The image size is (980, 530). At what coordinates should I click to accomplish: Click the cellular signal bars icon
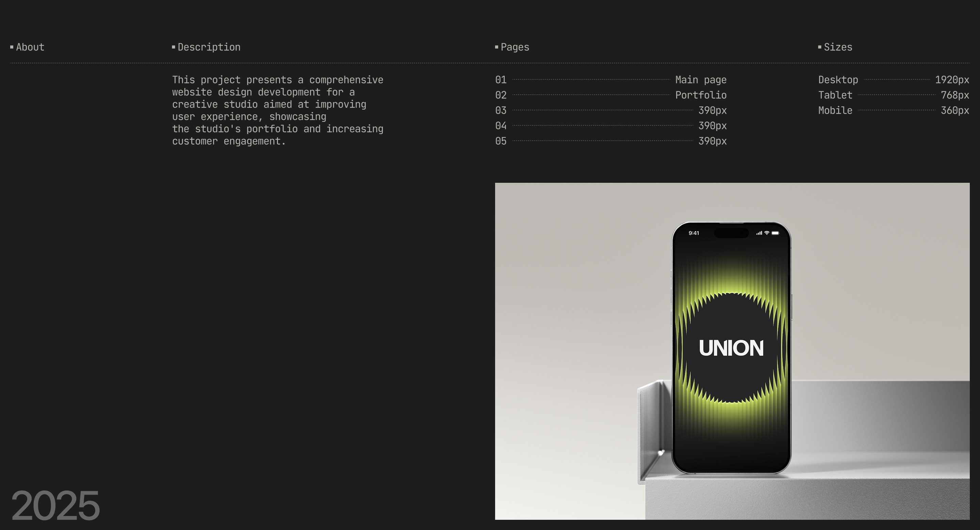pyautogui.click(x=759, y=233)
